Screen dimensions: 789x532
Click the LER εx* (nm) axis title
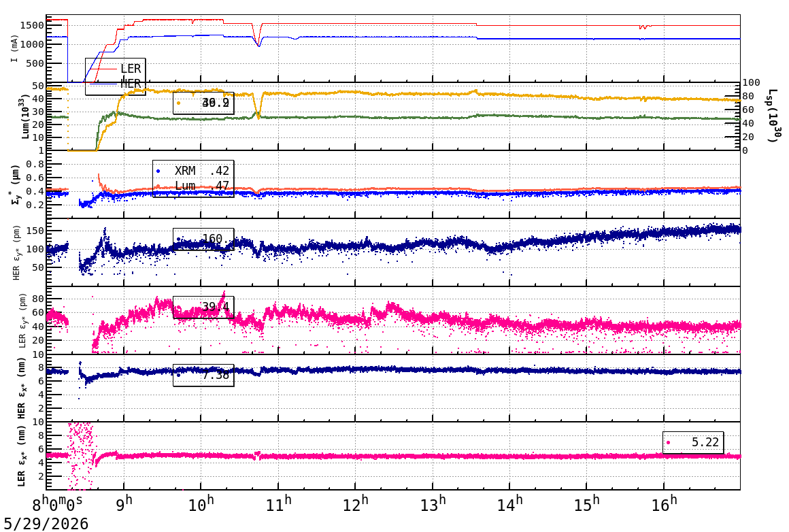(x=22, y=456)
